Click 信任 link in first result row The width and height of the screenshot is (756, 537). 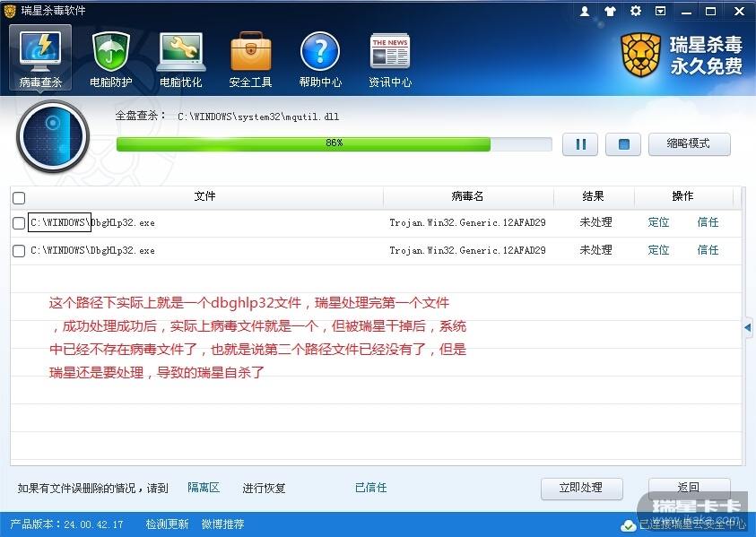point(708,222)
